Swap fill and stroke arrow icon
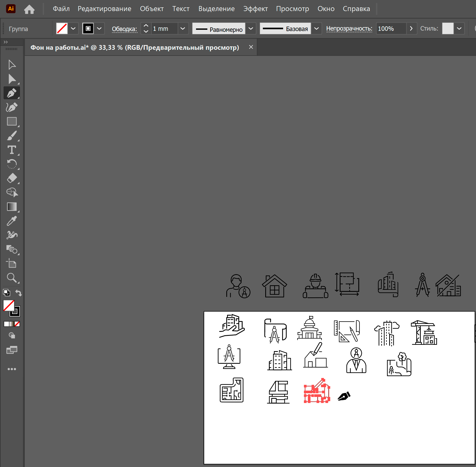 18,292
